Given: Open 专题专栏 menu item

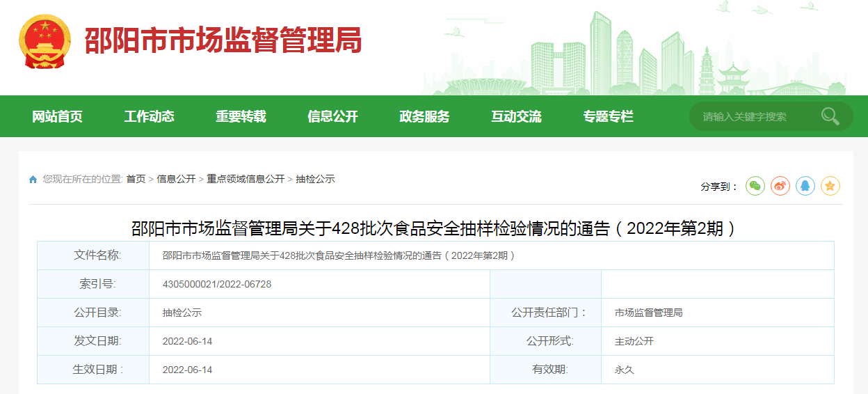Looking at the screenshot, I should [x=608, y=116].
